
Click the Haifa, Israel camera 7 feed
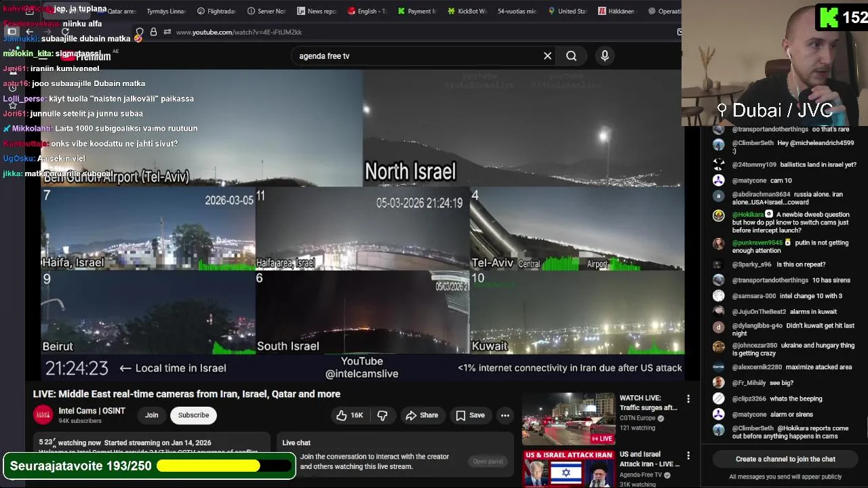click(x=148, y=229)
